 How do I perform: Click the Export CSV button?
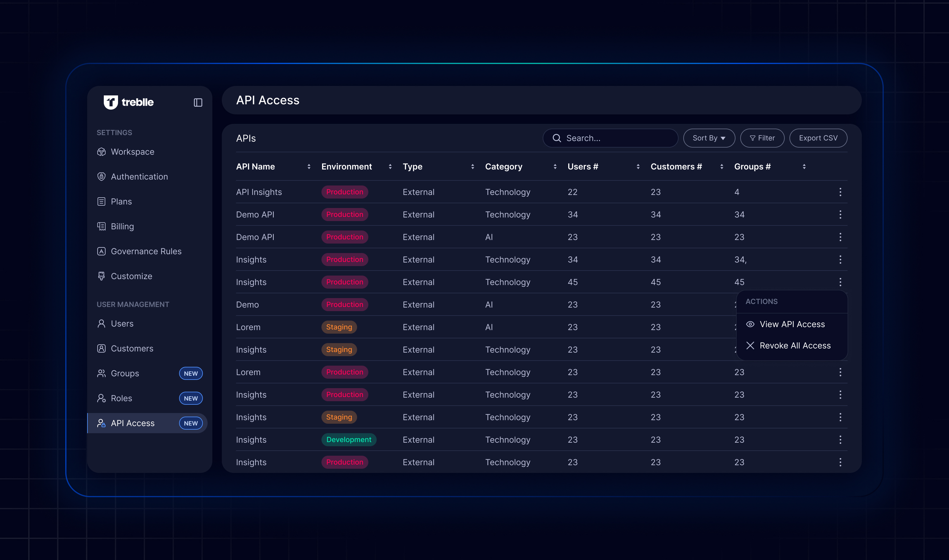[x=818, y=138]
